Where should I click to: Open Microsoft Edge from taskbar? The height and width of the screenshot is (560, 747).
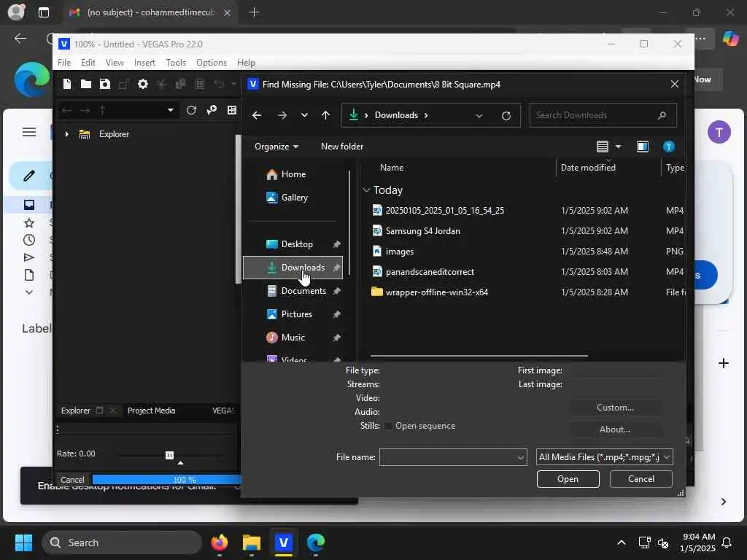(315, 542)
